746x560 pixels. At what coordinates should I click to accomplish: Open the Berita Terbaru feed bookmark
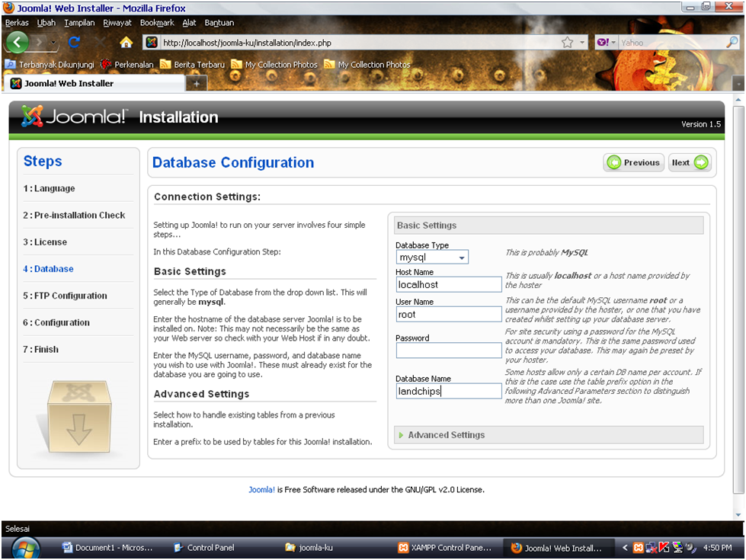(193, 64)
